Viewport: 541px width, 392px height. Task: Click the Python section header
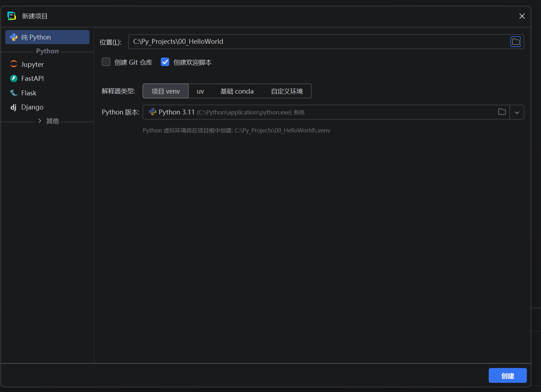[x=47, y=51]
